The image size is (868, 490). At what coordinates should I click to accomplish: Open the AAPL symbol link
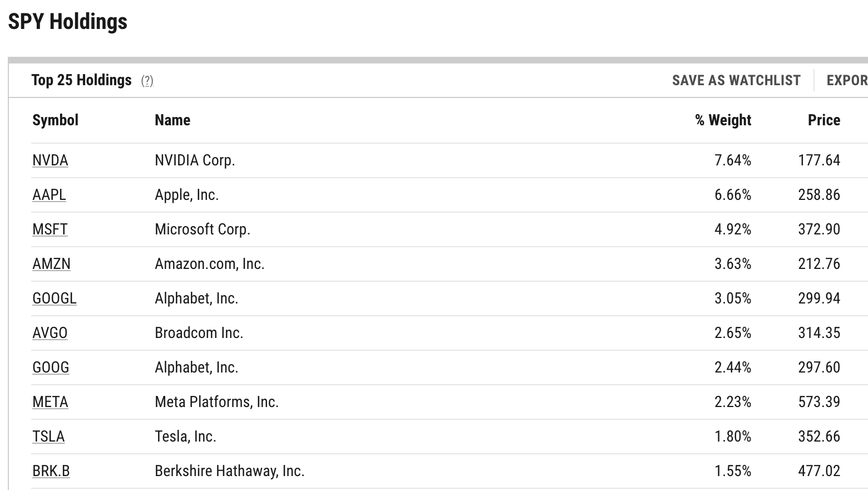49,195
